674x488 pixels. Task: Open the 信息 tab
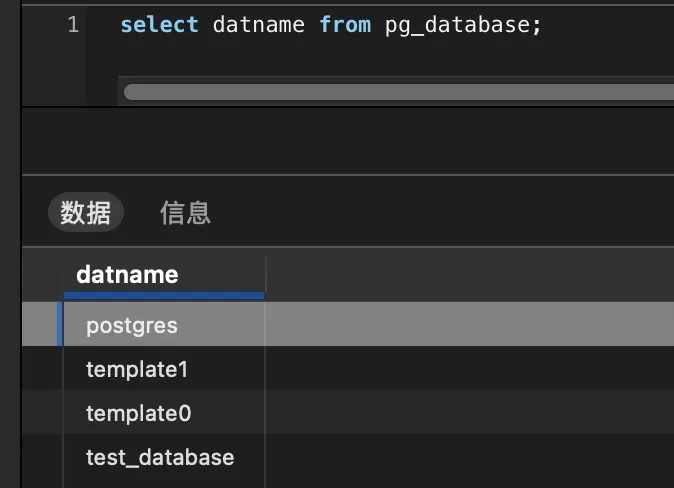[x=185, y=213]
